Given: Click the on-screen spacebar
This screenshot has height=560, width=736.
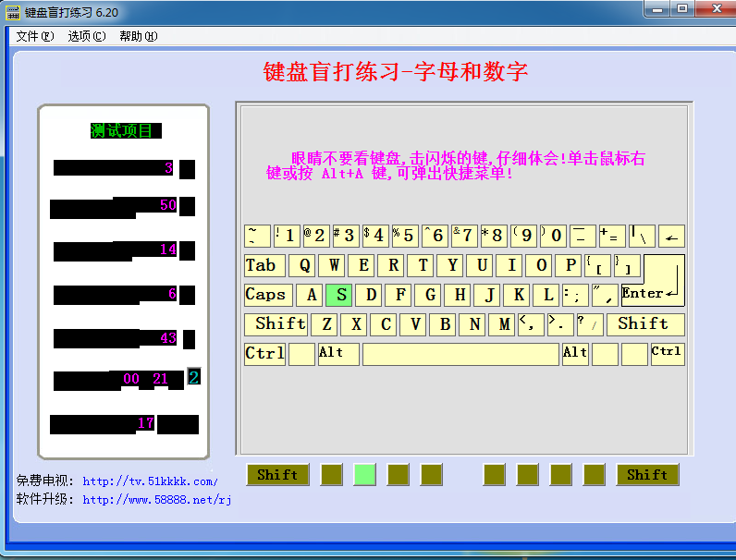Looking at the screenshot, I should coord(460,354).
